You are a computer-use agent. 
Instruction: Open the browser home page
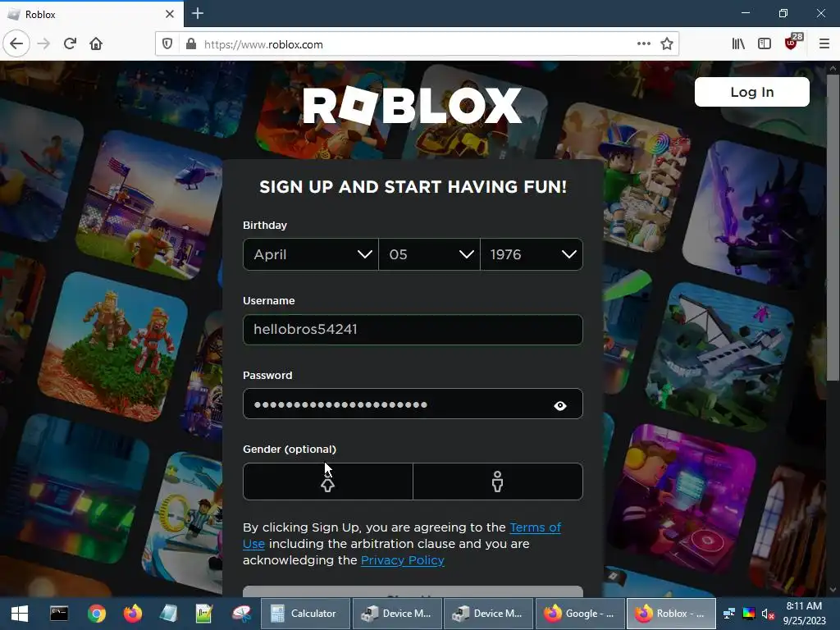(x=96, y=44)
